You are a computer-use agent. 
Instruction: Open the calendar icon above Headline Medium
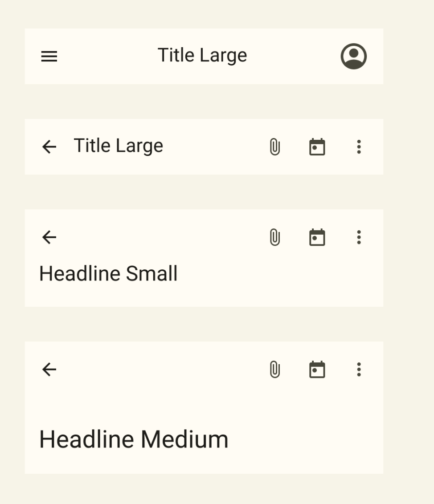pos(317,369)
